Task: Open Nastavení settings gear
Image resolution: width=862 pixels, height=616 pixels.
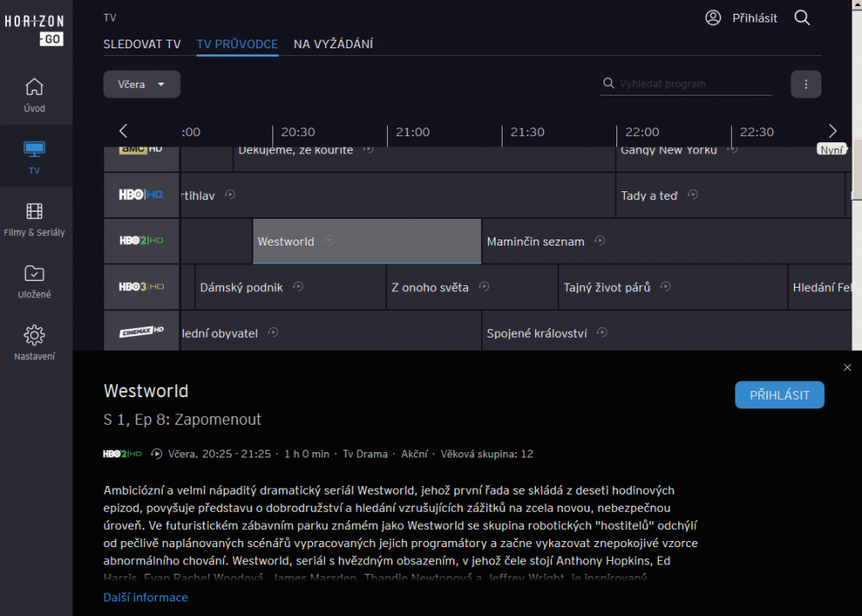Action: pos(34,343)
